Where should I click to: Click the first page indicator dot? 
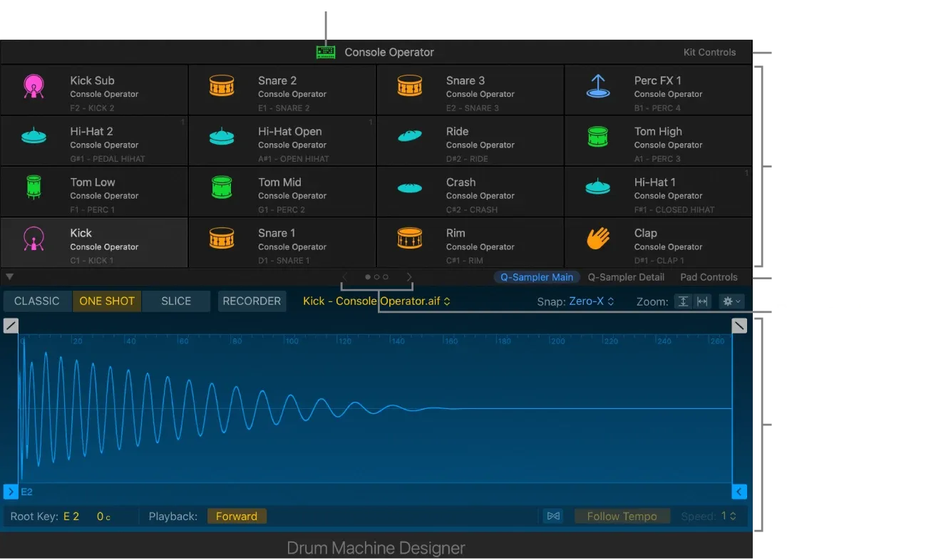tap(368, 277)
